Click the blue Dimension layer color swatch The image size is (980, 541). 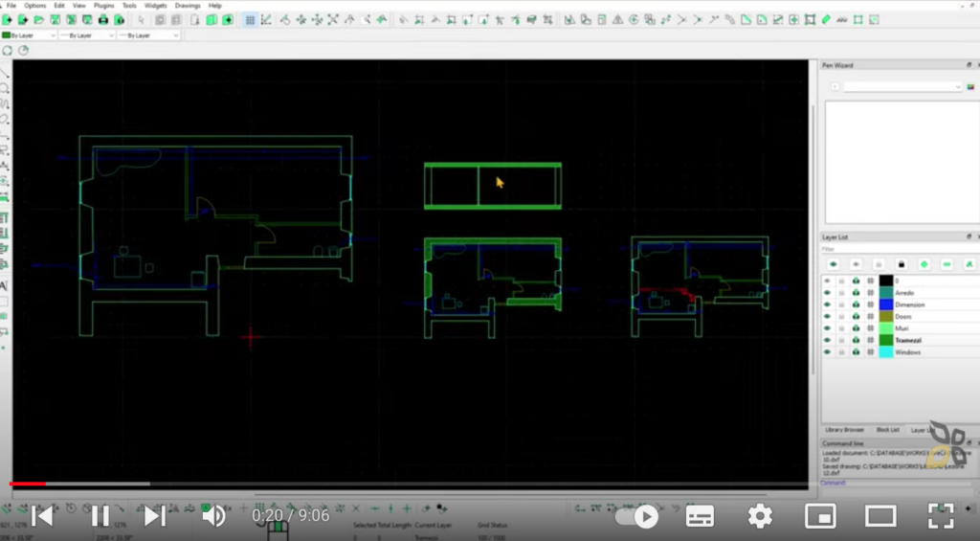pyautogui.click(x=886, y=304)
